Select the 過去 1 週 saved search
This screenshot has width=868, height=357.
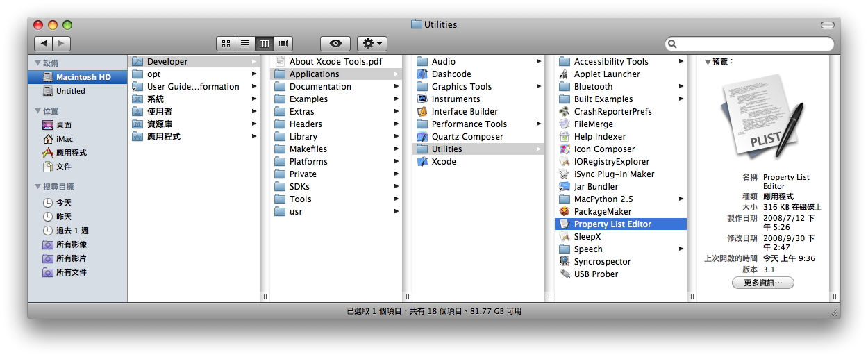[77, 231]
